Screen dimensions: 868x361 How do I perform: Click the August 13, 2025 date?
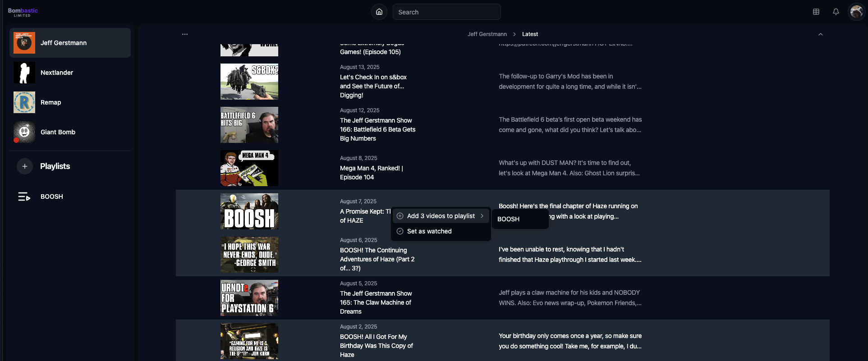[x=360, y=67]
